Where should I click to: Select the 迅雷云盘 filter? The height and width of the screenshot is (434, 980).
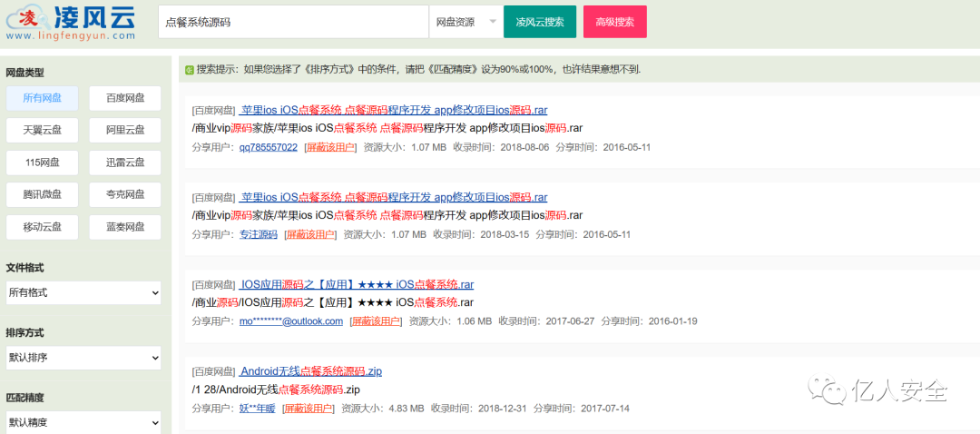pyautogui.click(x=125, y=163)
